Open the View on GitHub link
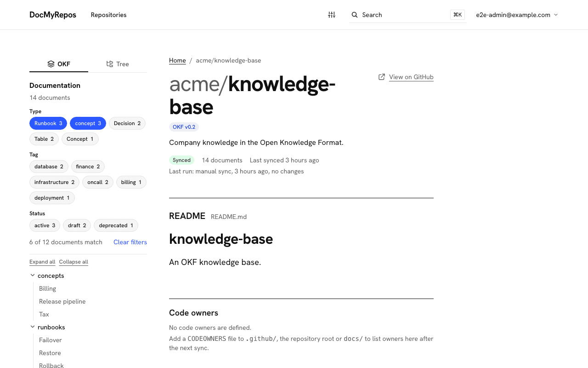Viewport: 588px width, 368px height. pyautogui.click(x=411, y=77)
